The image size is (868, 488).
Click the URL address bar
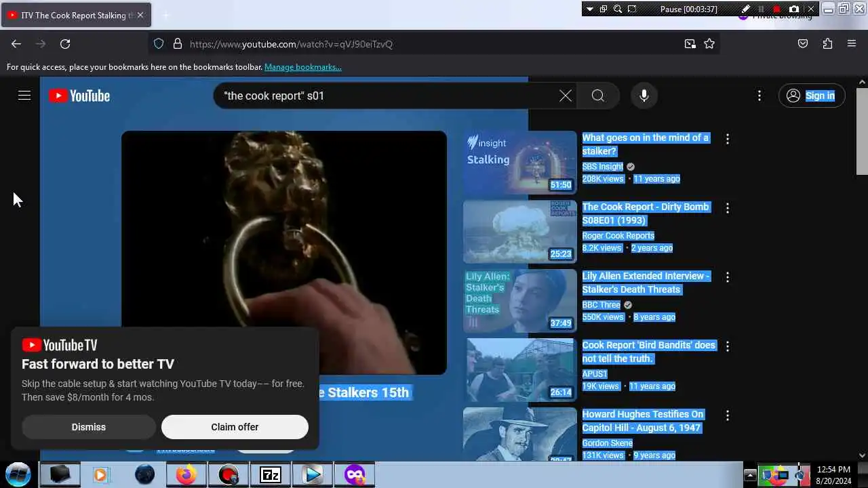tap(434, 44)
